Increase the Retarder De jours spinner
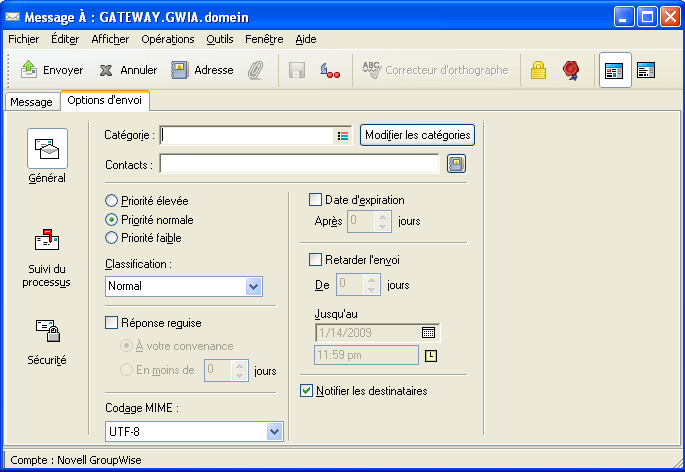 [371, 280]
